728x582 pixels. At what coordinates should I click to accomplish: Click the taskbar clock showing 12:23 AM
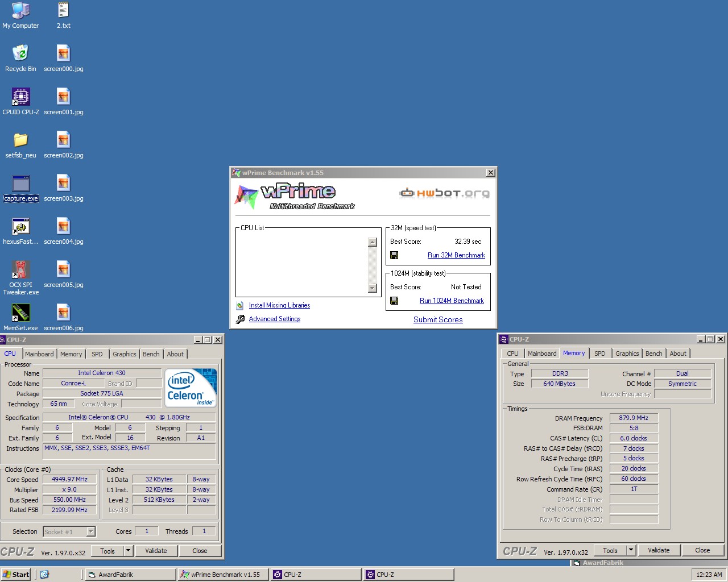(709, 575)
